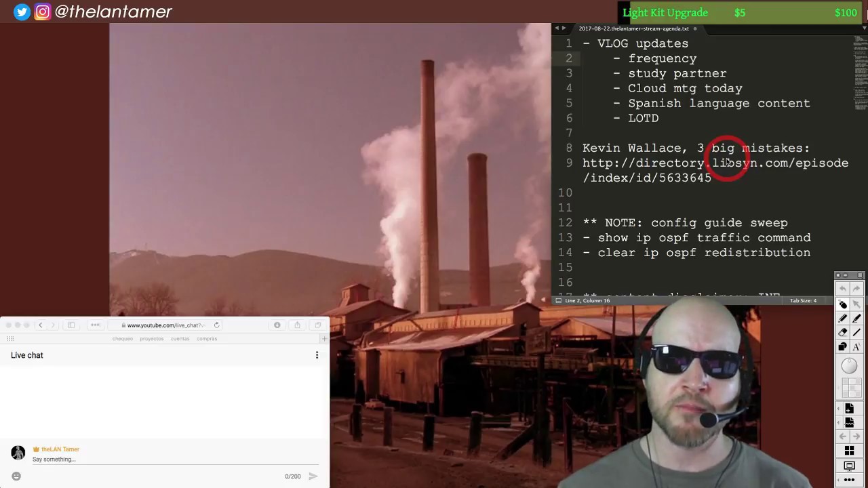Select the text tool in palette
This screenshot has height=488, width=868.
[x=856, y=346]
